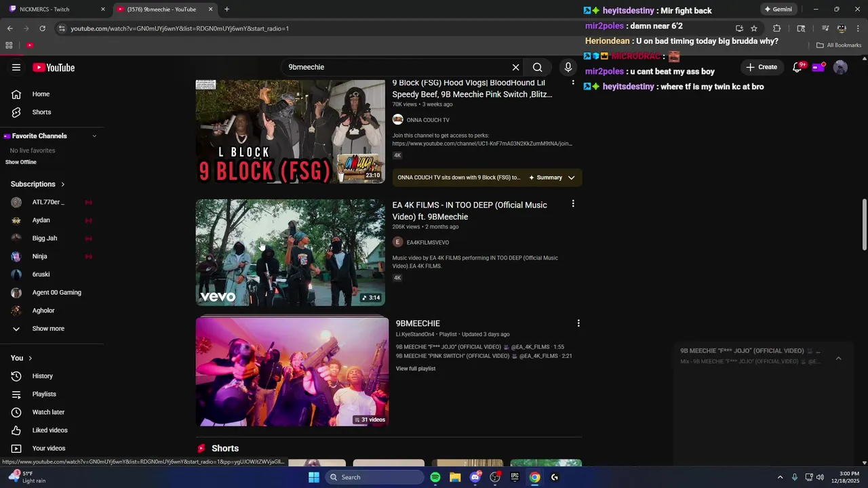Go back in browser history
The height and width of the screenshot is (488, 868).
coord(10,28)
